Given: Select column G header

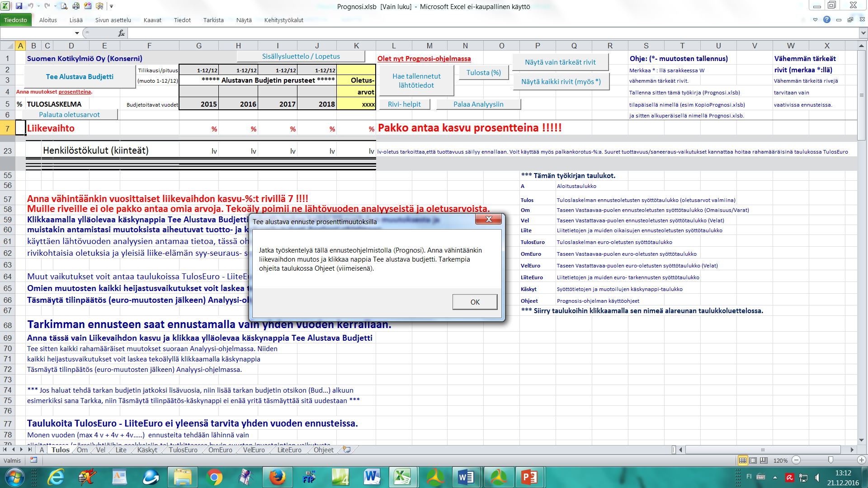Looking at the screenshot, I should click(x=199, y=46).
